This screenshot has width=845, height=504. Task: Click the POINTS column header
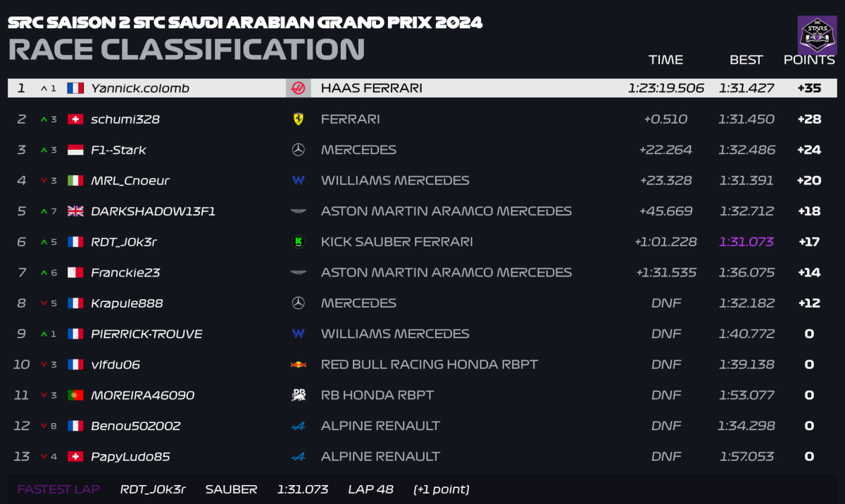pyautogui.click(x=809, y=60)
